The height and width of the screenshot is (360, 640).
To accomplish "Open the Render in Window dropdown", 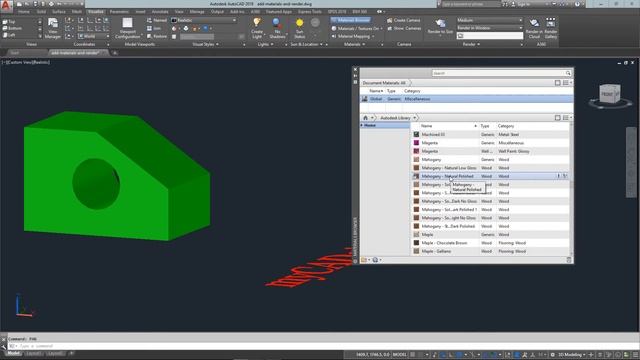I will 489,28.
